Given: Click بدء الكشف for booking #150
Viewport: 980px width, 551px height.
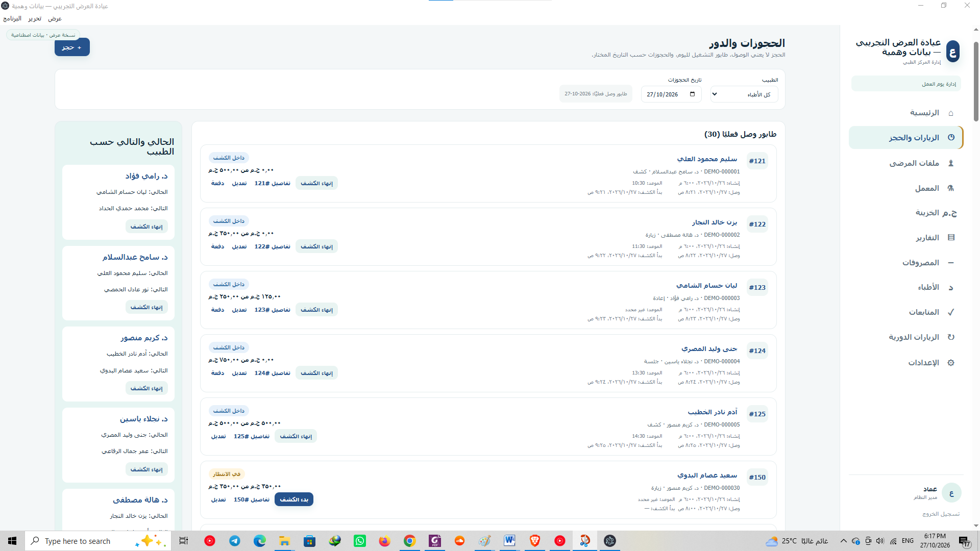Looking at the screenshot, I should coord(294,499).
